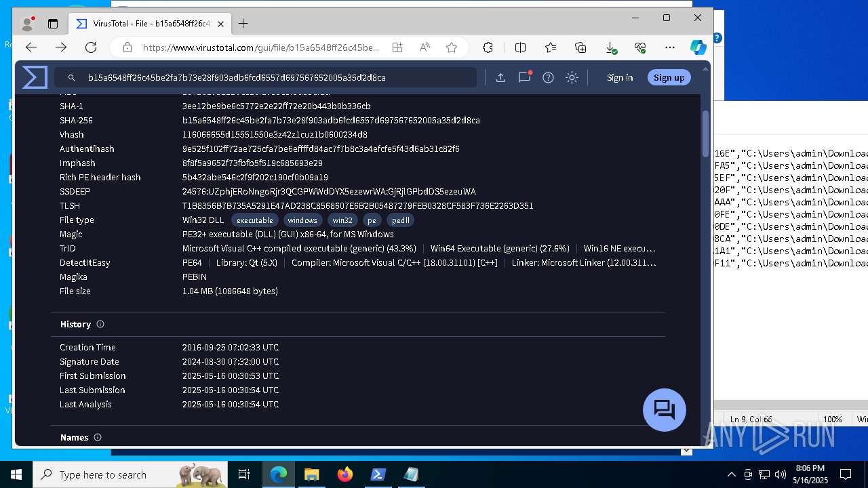Open the Copilot icon in Edge
Viewport: 868px width, 488px height.
coord(698,47)
